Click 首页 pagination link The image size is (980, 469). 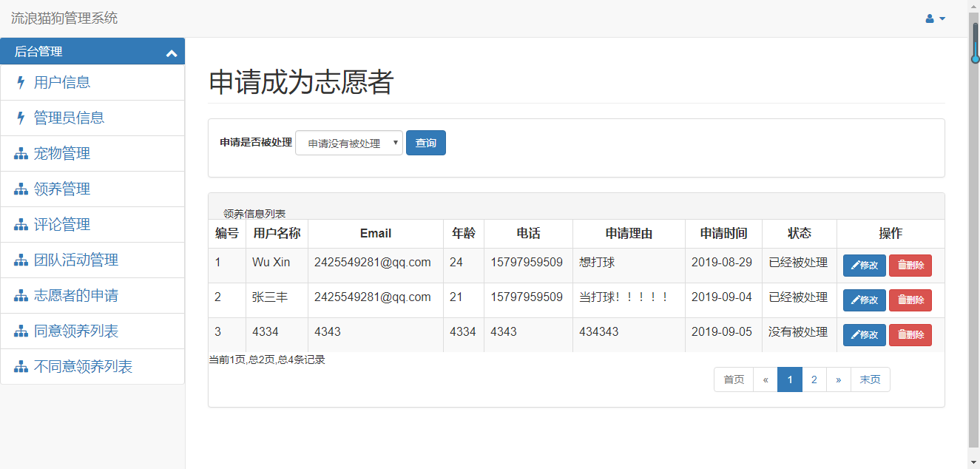(733, 379)
